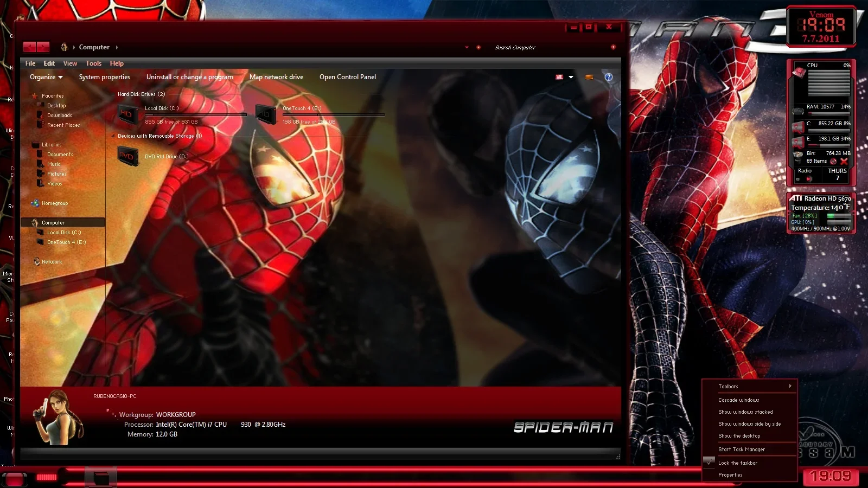Click the C: drive icon in gadget
The width and height of the screenshot is (868, 488).
798,128
